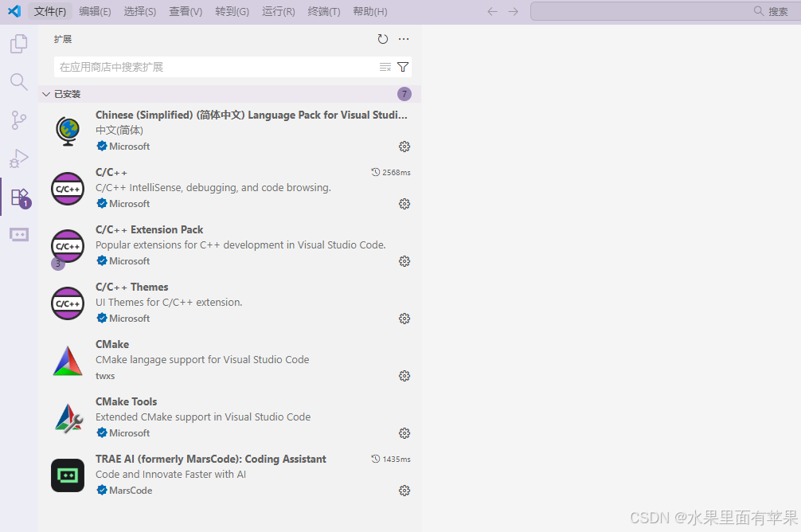Image resolution: width=801 pixels, height=532 pixels.
Task: Click the 扩展 panel header title
Action: click(x=63, y=39)
